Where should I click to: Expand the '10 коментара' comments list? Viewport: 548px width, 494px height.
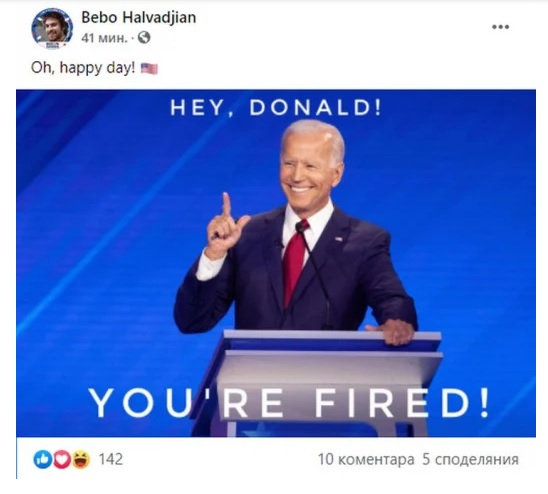pyautogui.click(x=366, y=459)
